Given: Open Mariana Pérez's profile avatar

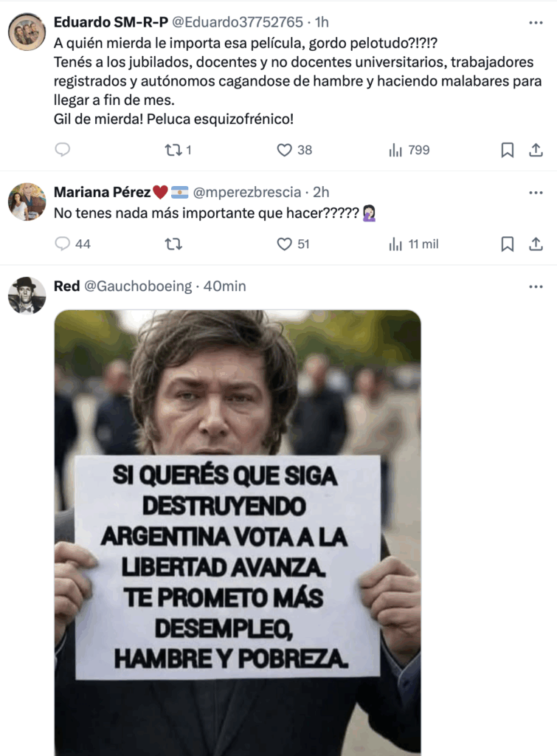Looking at the screenshot, I should click(27, 202).
